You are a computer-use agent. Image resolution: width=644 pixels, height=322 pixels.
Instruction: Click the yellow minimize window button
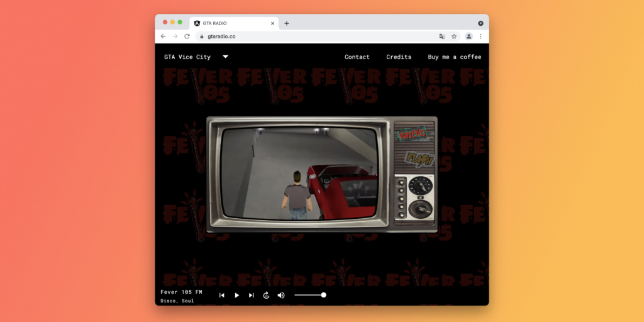click(172, 22)
